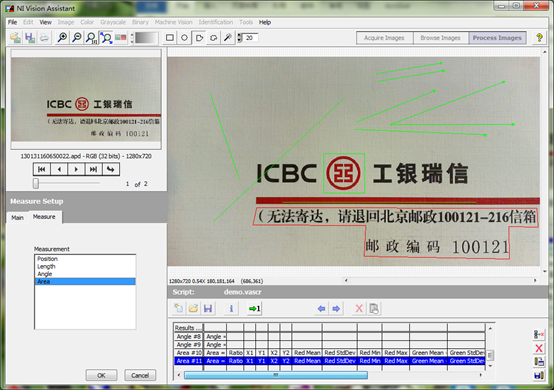Delete selected result with red X
The width and height of the screenshot is (554, 390).
(539, 348)
